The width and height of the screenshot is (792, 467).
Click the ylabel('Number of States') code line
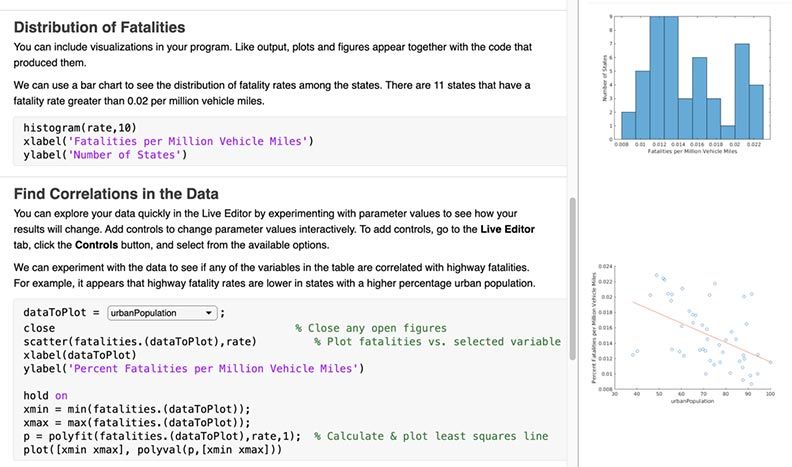pos(105,155)
